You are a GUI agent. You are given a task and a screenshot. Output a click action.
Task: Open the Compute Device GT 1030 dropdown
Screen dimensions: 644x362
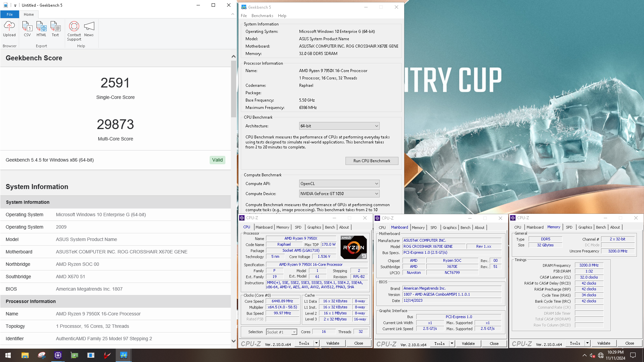tap(339, 194)
